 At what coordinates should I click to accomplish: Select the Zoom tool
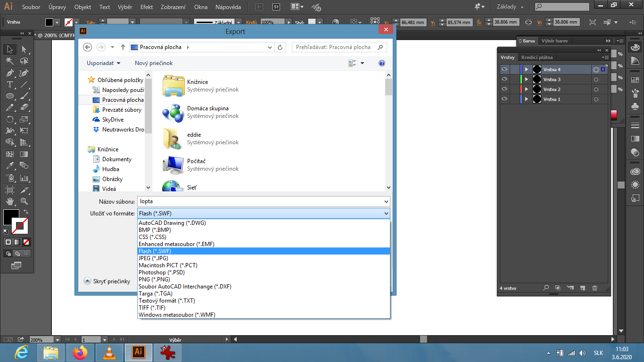pyautogui.click(x=24, y=201)
